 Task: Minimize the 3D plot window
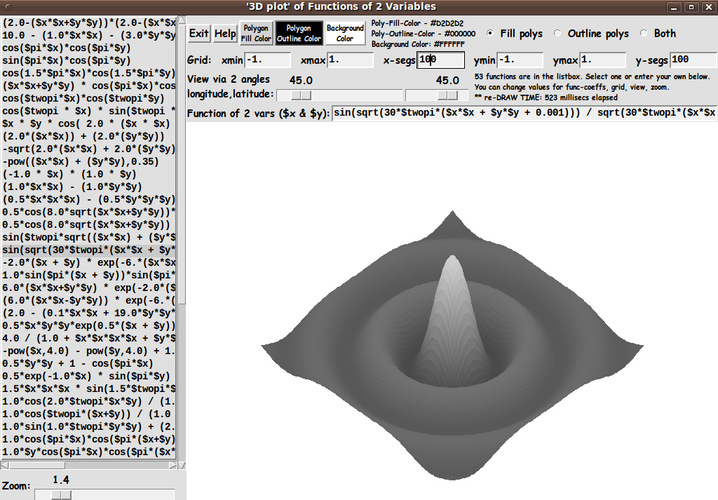click(673, 7)
